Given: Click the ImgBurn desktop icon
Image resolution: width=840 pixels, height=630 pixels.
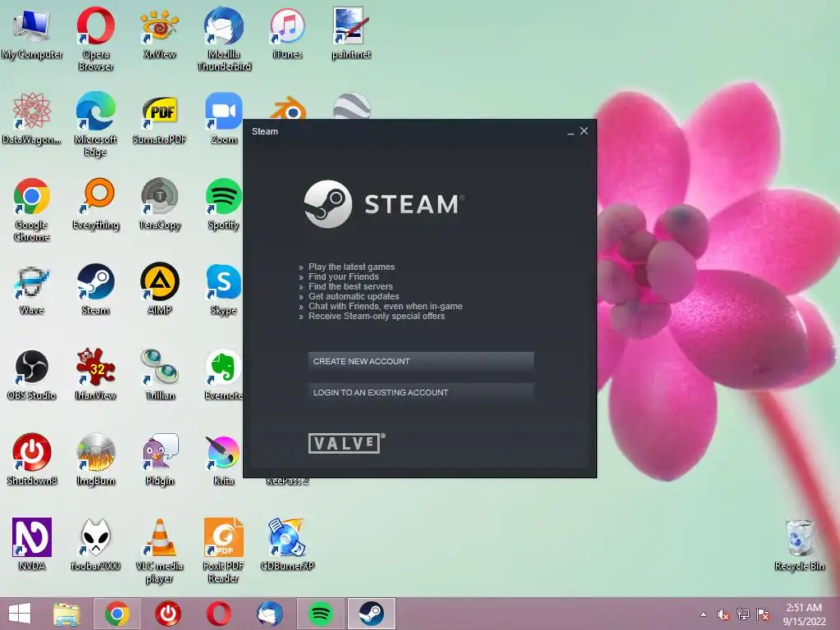Looking at the screenshot, I should [x=95, y=459].
